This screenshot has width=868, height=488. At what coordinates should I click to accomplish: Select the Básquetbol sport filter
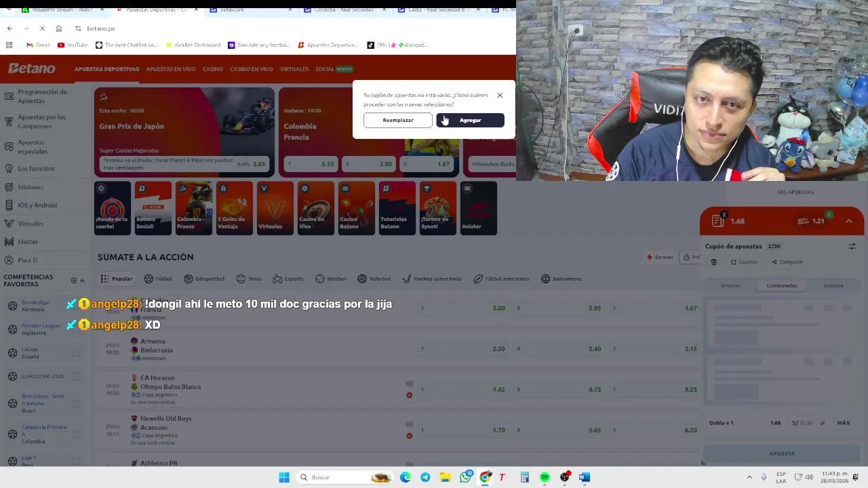coord(203,279)
